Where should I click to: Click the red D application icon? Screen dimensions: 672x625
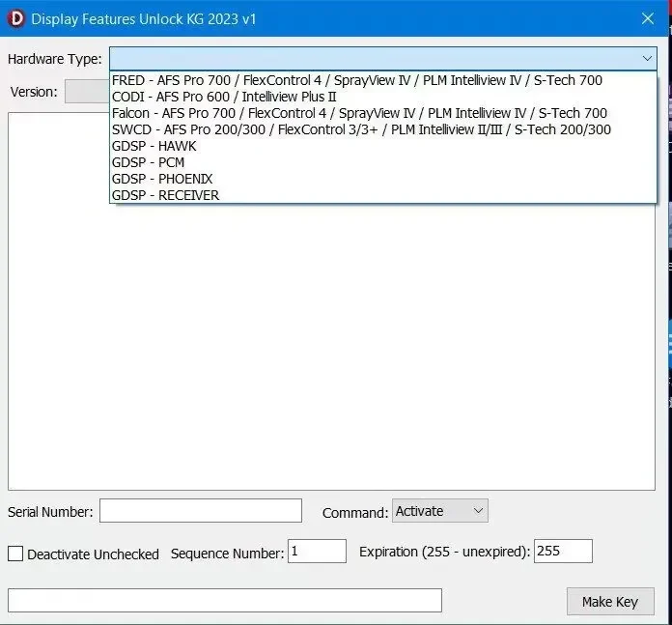point(16,19)
